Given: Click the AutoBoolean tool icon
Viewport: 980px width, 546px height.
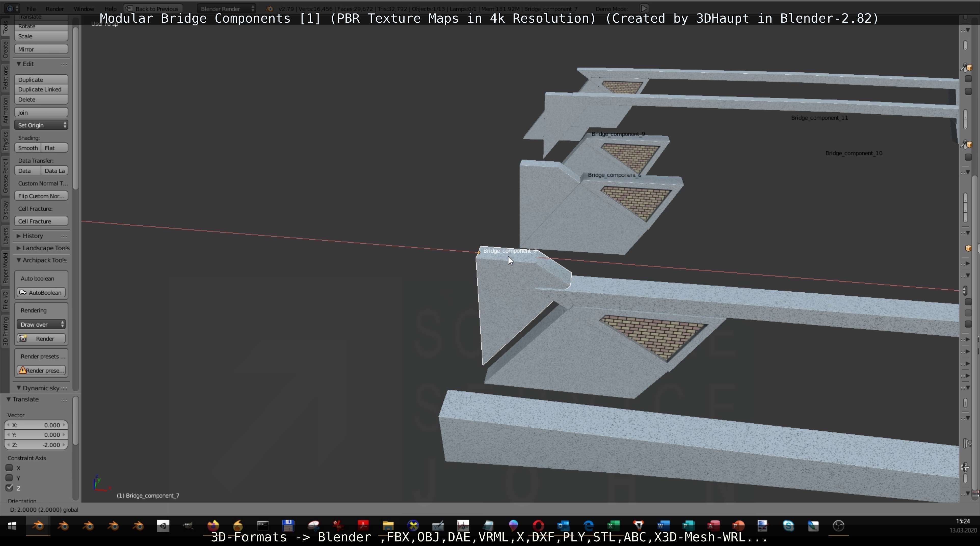Looking at the screenshot, I should (x=23, y=292).
